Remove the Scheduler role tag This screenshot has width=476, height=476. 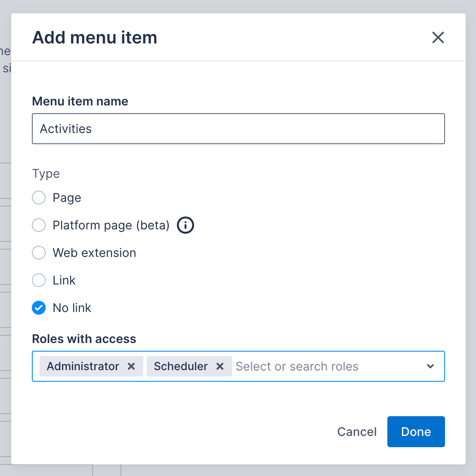pos(220,366)
